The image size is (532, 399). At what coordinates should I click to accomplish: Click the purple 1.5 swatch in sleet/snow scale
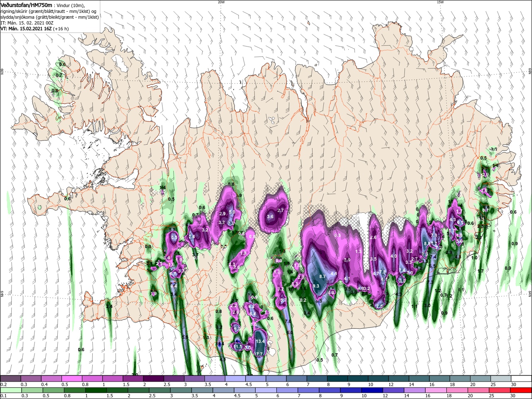point(133,379)
